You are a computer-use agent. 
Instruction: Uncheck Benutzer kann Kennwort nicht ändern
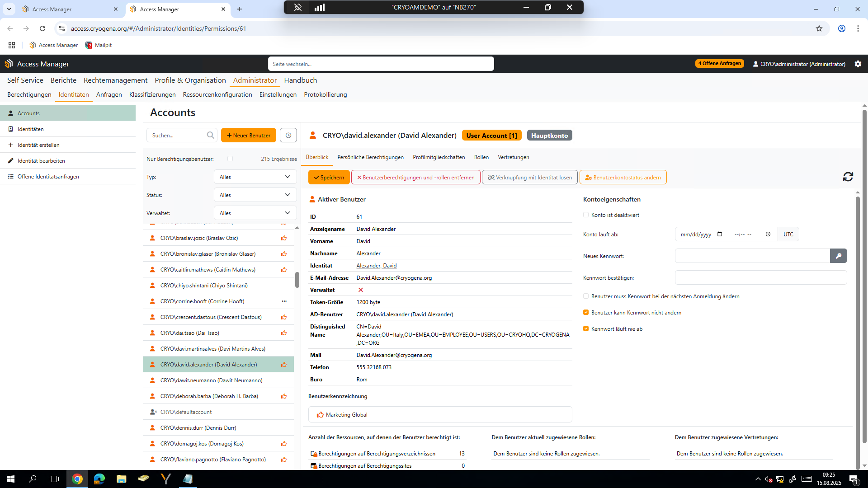click(x=585, y=312)
